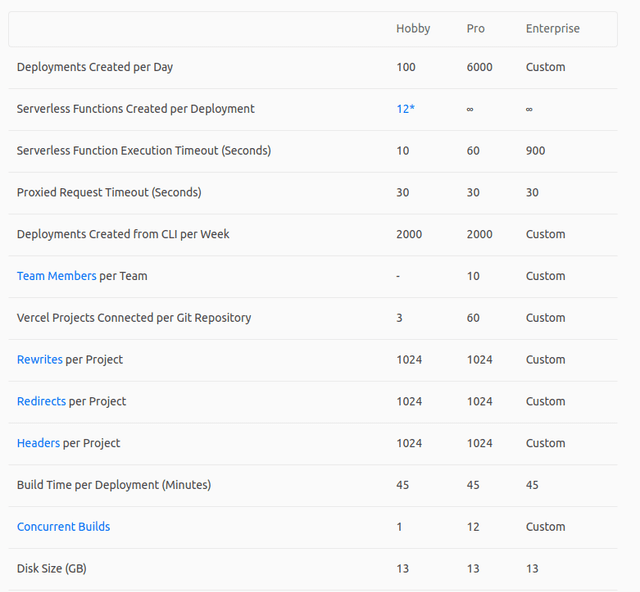Click the Proxied Request Timeout label
This screenshot has height=592, width=640.
109,192
